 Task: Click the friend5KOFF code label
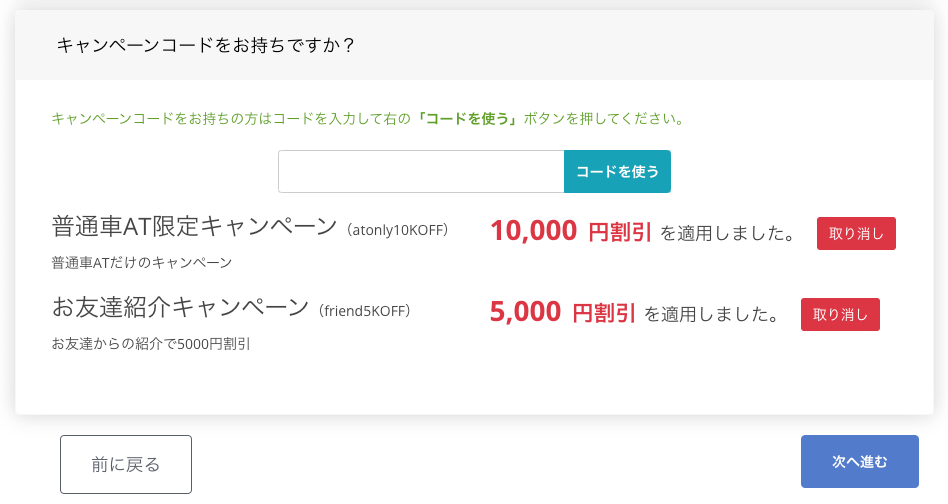click(364, 311)
